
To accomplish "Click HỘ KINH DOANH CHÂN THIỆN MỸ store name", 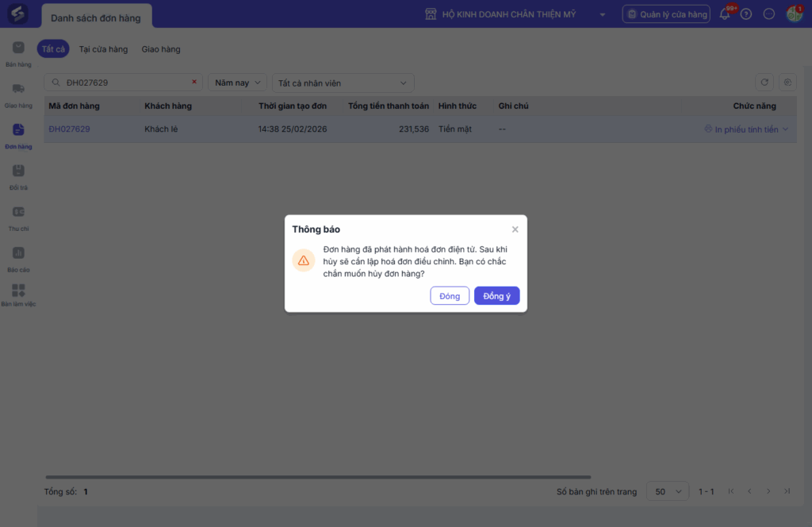I will [x=508, y=14].
